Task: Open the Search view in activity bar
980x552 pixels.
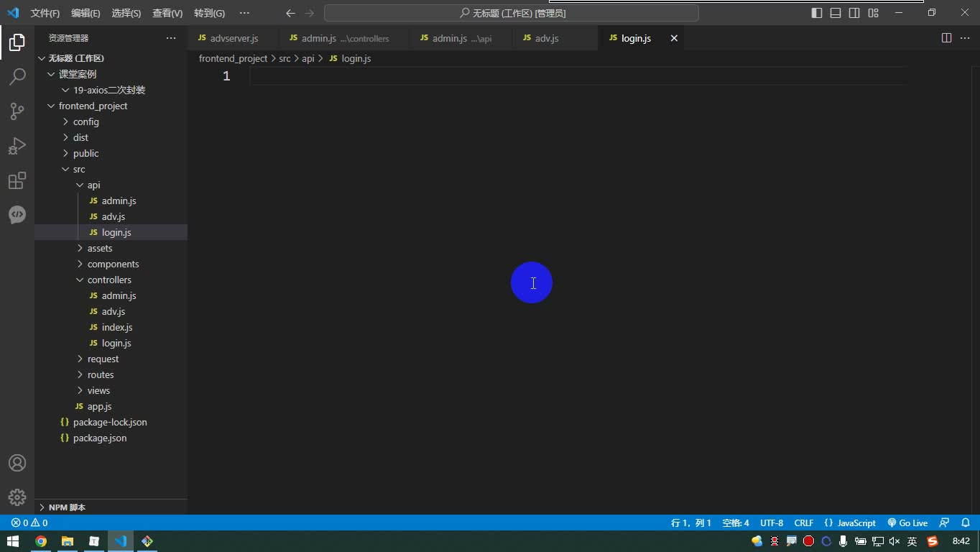Action: pyautogui.click(x=17, y=76)
